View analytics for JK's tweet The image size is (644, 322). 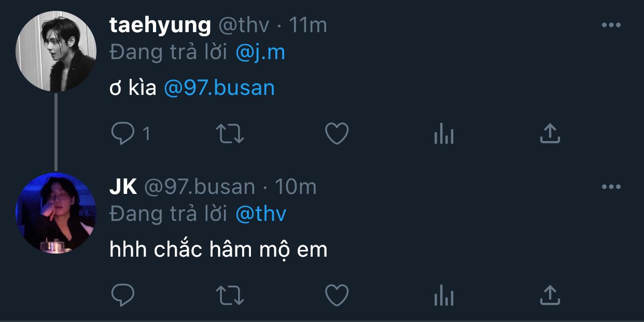[443, 297]
